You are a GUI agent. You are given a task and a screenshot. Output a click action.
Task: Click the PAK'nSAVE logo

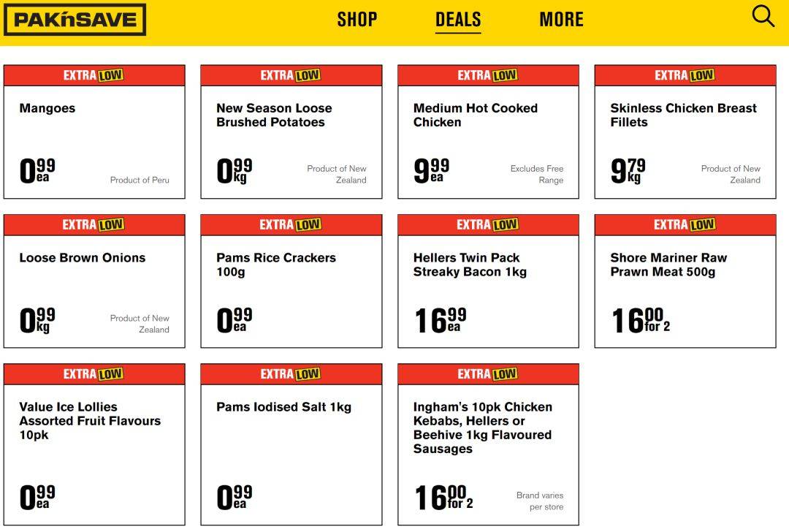(x=75, y=20)
